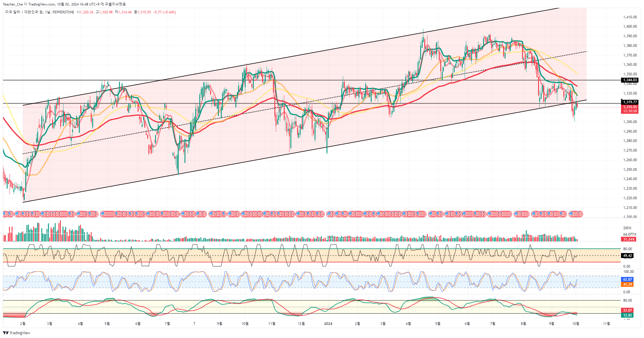Click the 1,240.00 price axis label
Screen dimensions: 644x338
[x=630, y=179]
